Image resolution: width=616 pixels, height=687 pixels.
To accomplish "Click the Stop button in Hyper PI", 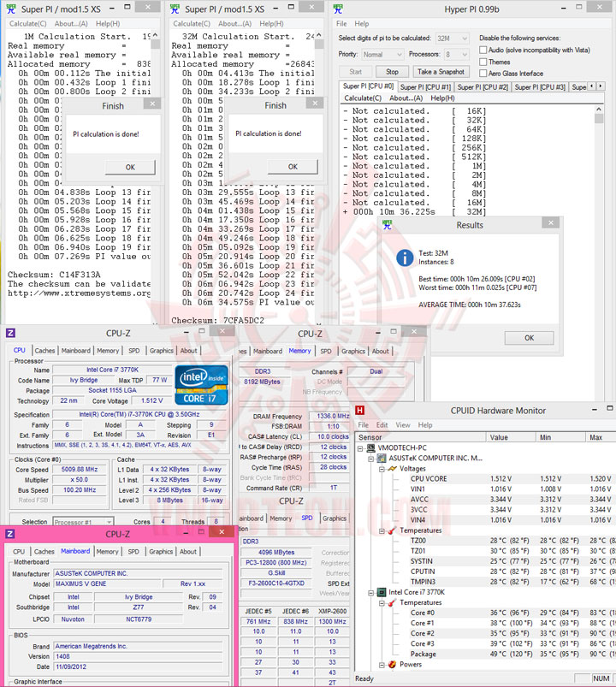I will 392,72.
